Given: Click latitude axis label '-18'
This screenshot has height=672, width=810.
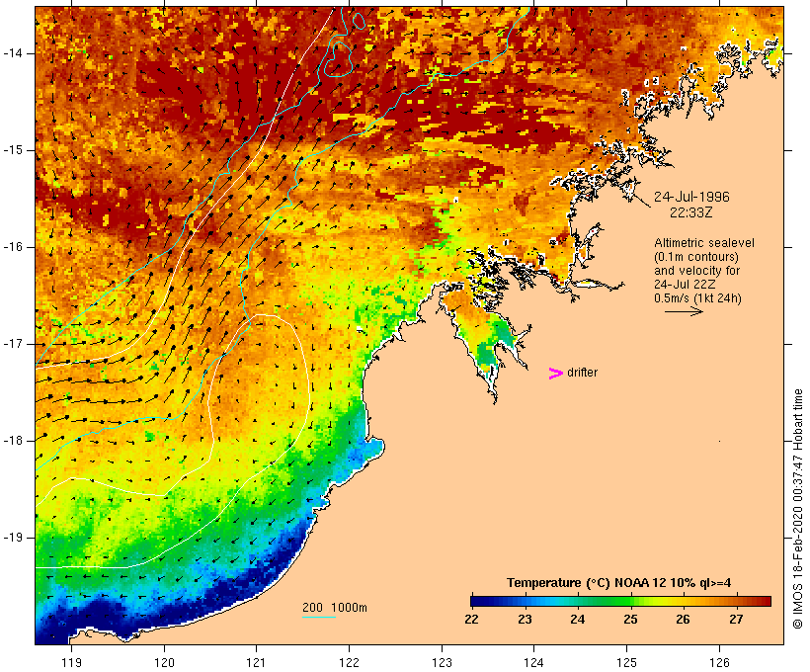Looking at the screenshot, I should [x=12, y=441].
